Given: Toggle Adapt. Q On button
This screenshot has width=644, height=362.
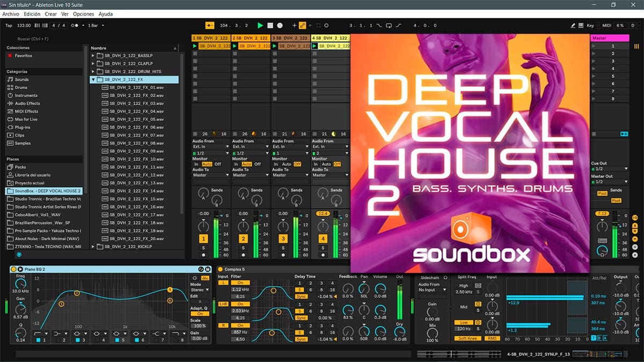Looking at the screenshot, I should click(x=200, y=314).
